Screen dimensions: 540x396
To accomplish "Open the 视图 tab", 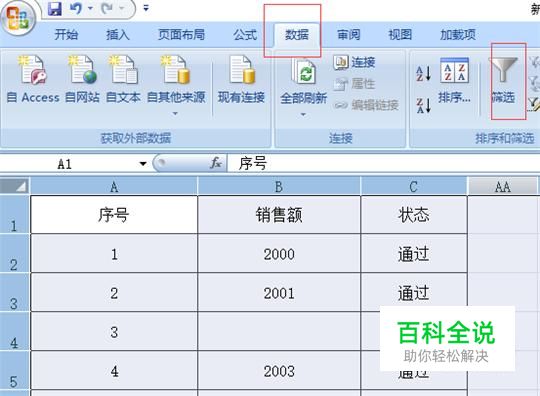I will (400, 35).
